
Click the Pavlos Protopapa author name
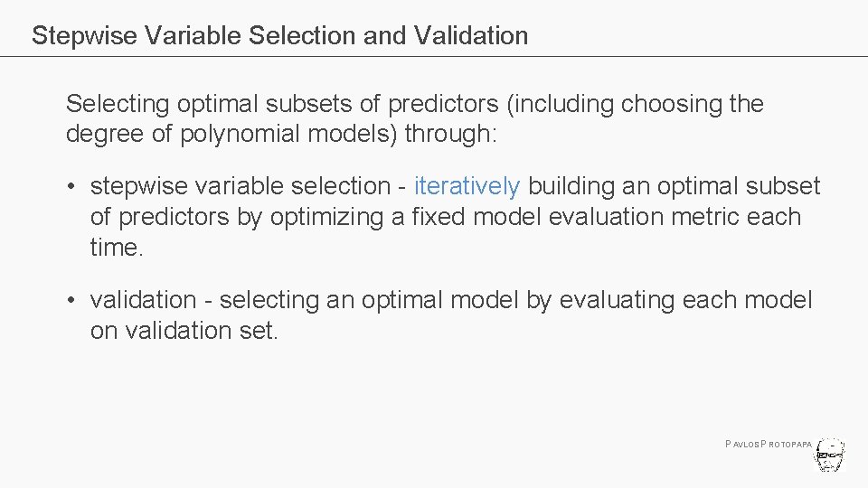point(768,445)
